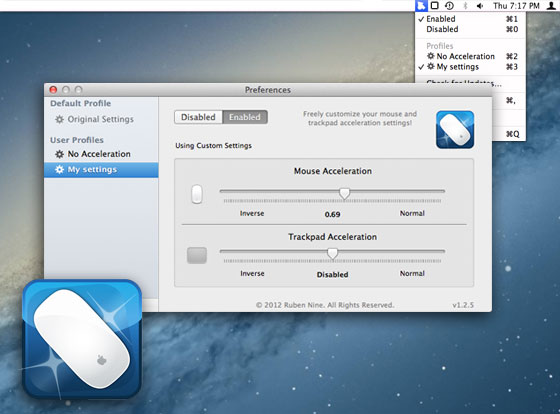Click the large mouse app icon on desktop
Screen dimensions: 560x414
point(82,339)
